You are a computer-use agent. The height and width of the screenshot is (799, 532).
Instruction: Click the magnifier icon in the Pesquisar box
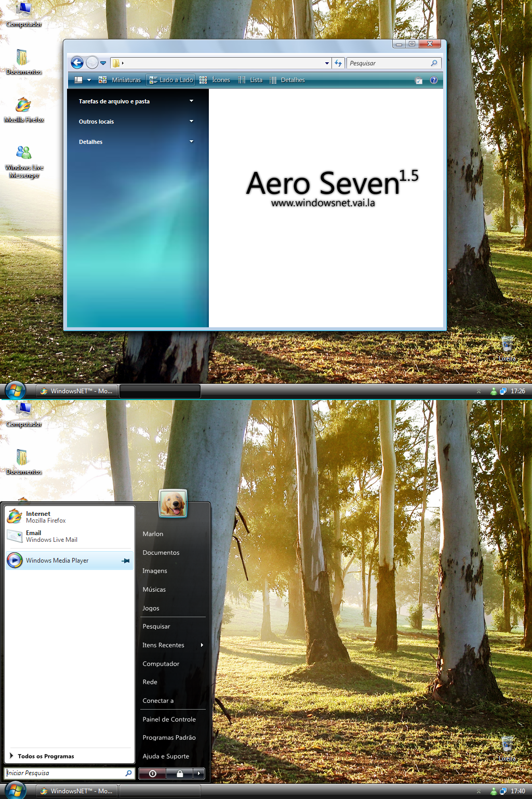(x=434, y=63)
